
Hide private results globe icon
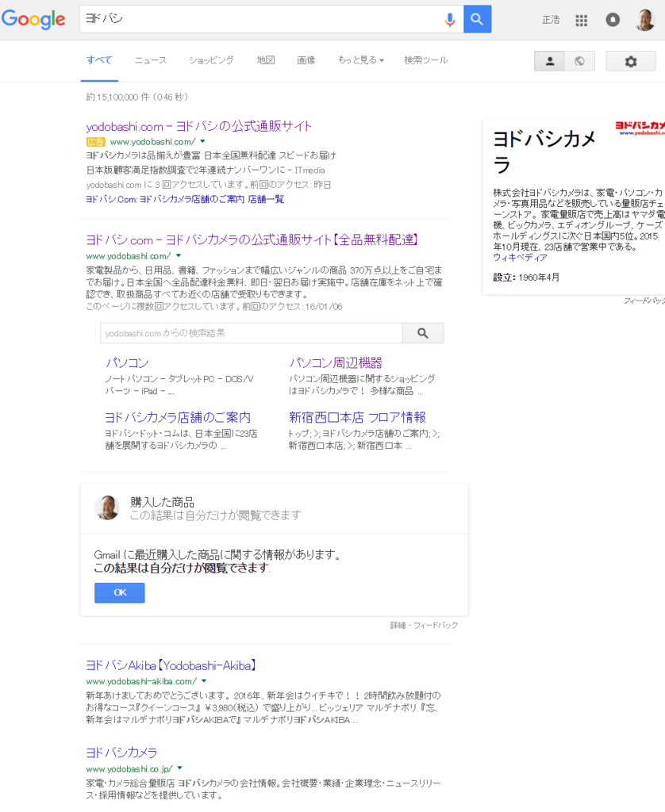click(579, 61)
